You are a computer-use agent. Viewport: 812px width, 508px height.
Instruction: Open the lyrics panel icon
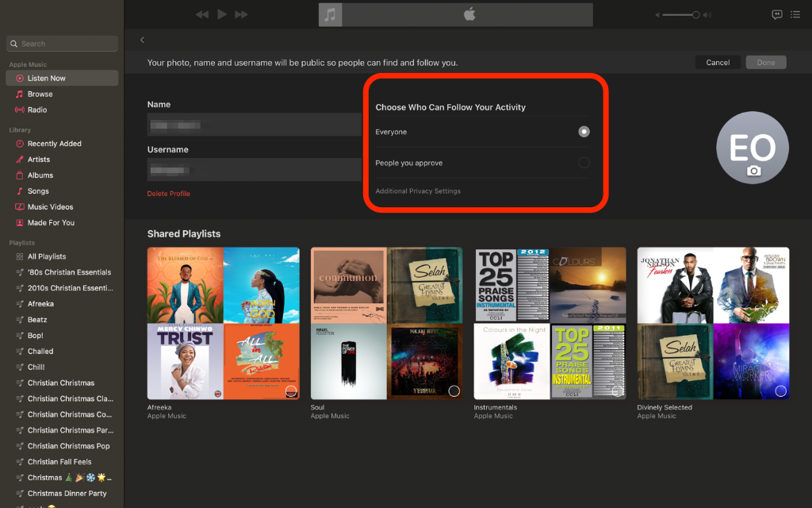(x=777, y=14)
